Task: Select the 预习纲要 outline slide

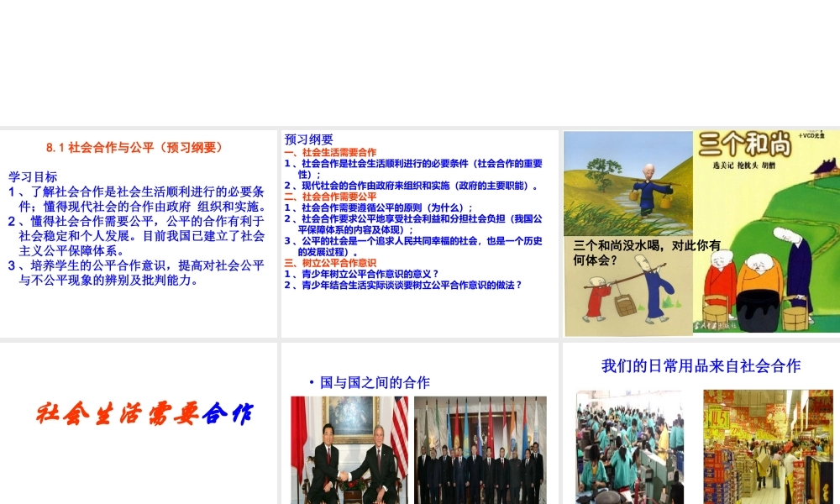Action: pyautogui.click(x=419, y=234)
